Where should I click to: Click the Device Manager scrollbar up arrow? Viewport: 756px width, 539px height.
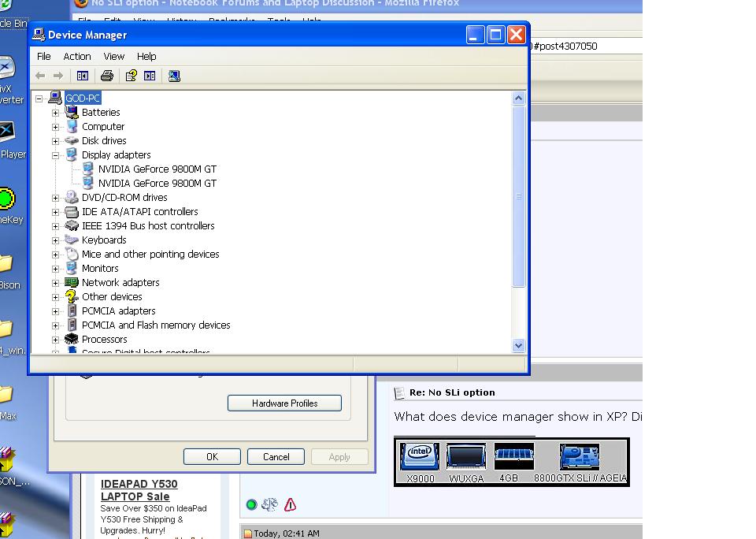(x=518, y=99)
